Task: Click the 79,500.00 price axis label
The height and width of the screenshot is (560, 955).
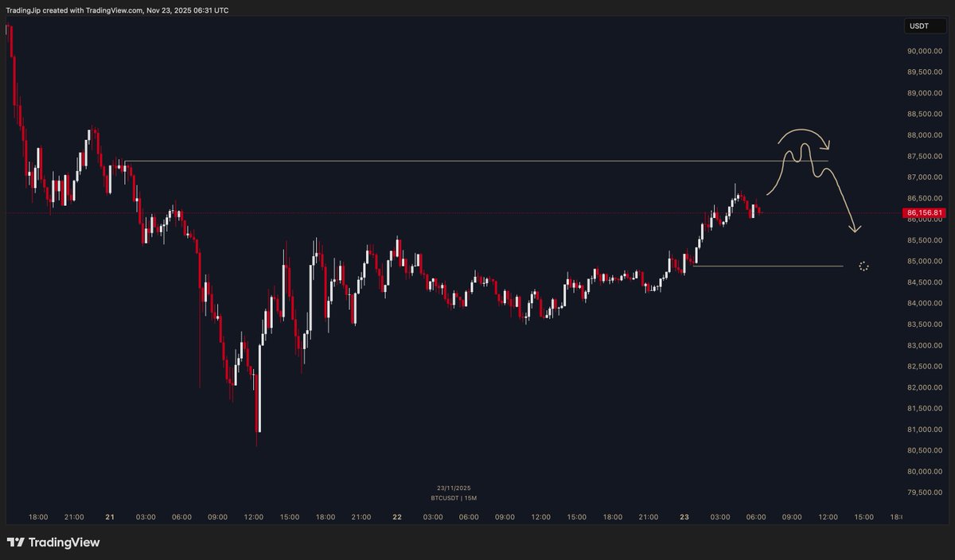Action: click(x=923, y=492)
